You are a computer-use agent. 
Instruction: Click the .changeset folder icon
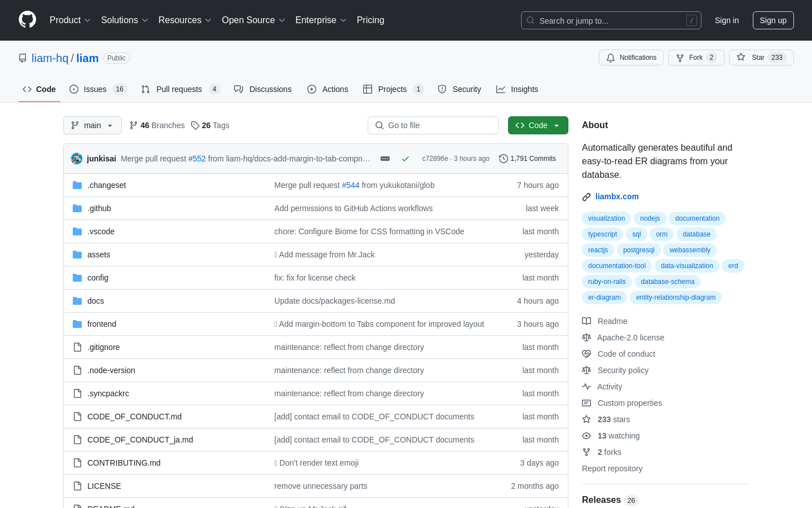coord(77,185)
